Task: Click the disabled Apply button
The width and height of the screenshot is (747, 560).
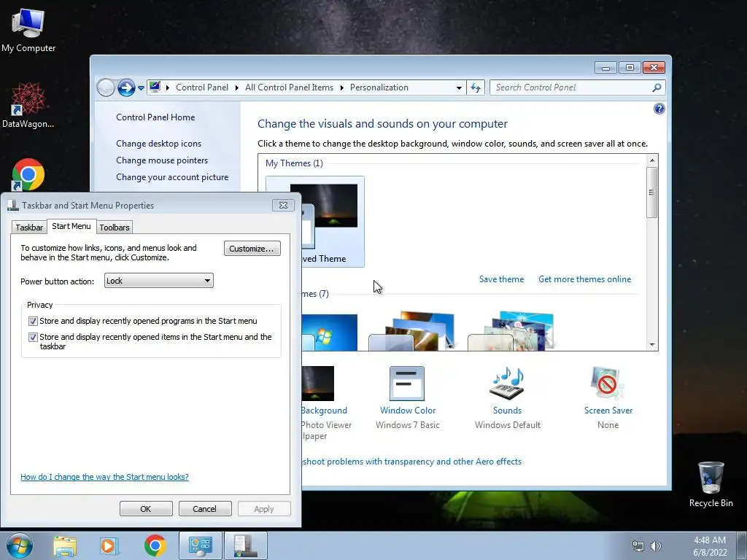Action: pos(264,508)
